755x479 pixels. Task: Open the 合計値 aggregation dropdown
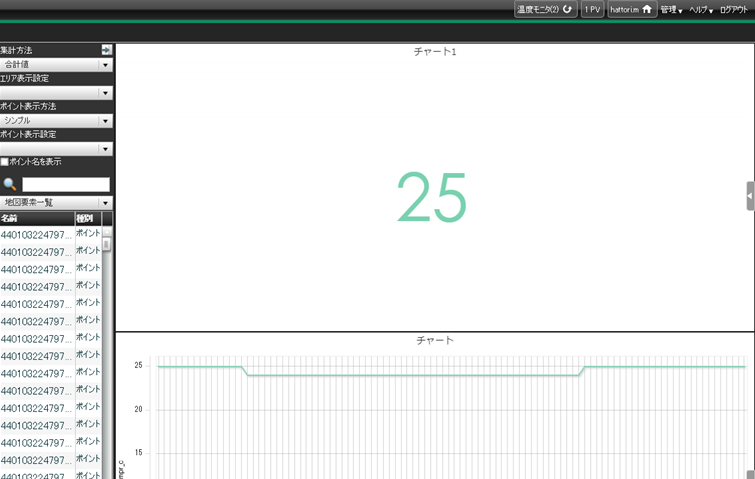pyautogui.click(x=56, y=65)
